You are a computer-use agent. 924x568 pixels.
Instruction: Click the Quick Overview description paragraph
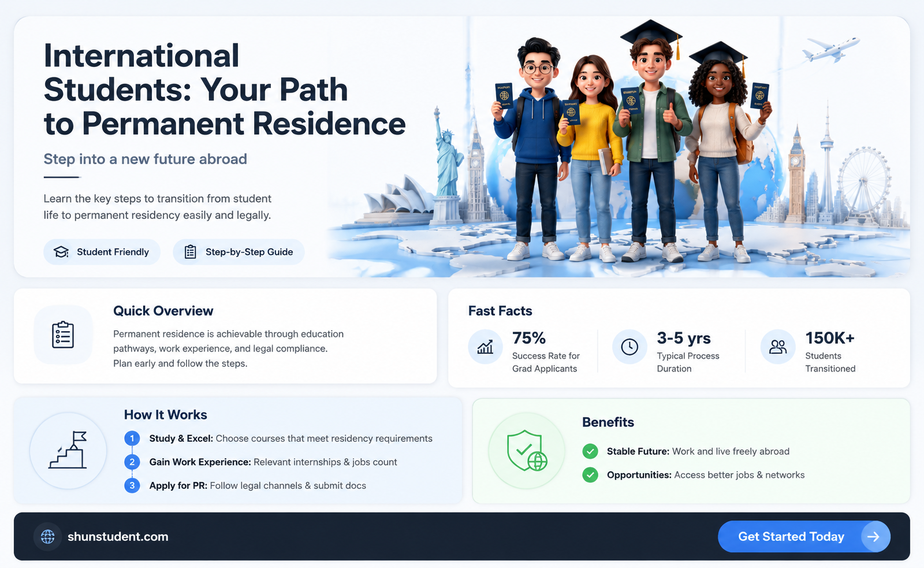(x=228, y=348)
